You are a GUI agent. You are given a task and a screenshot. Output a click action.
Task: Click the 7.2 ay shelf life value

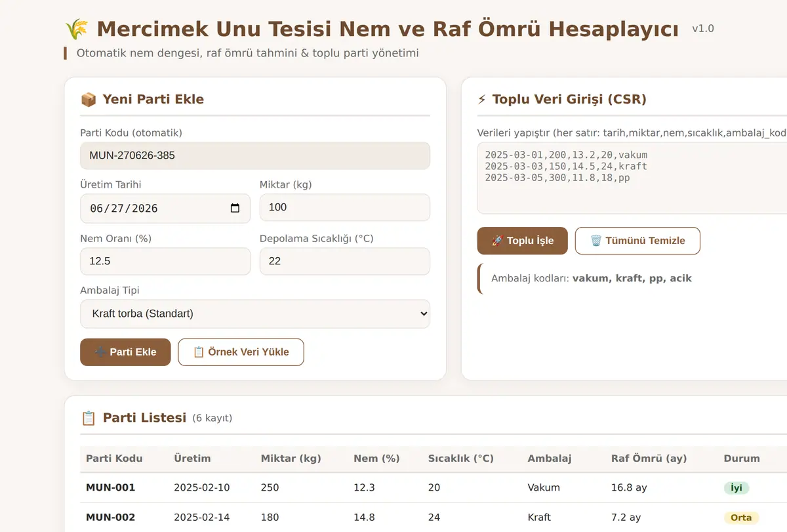click(626, 518)
